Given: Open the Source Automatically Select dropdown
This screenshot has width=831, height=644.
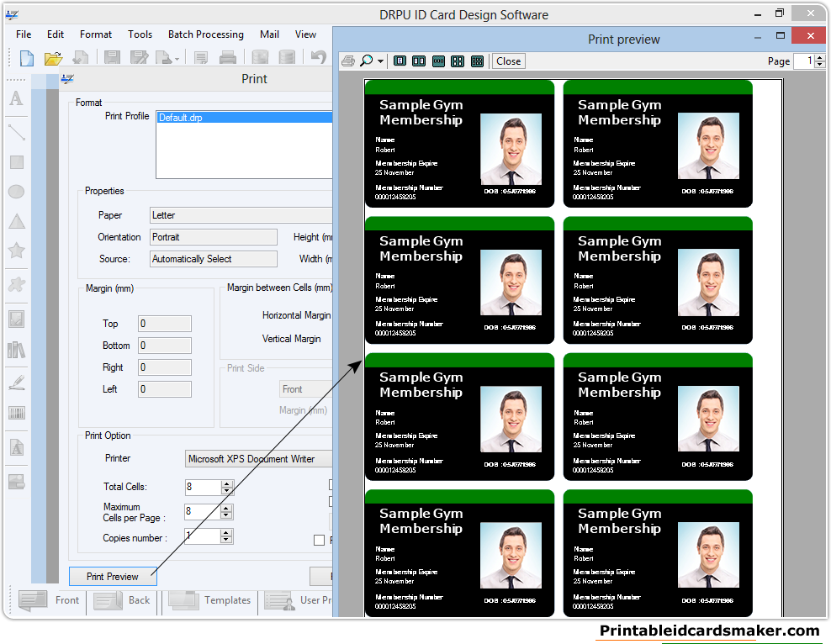Looking at the screenshot, I should (x=213, y=258).
